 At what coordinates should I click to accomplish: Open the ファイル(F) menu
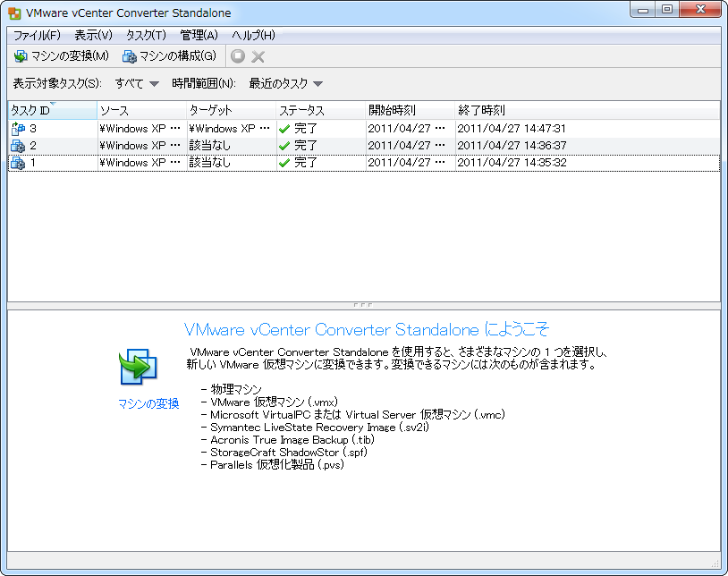coord(37,35)
